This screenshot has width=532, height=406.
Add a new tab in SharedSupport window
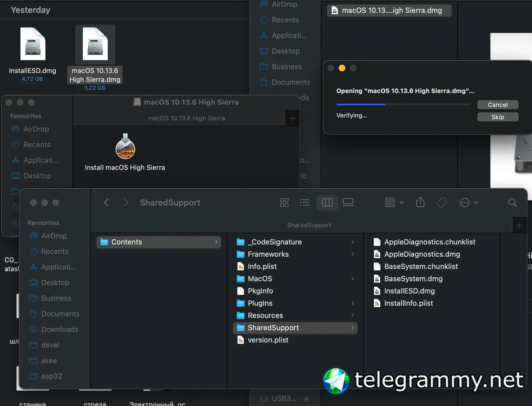pos(520,225)
